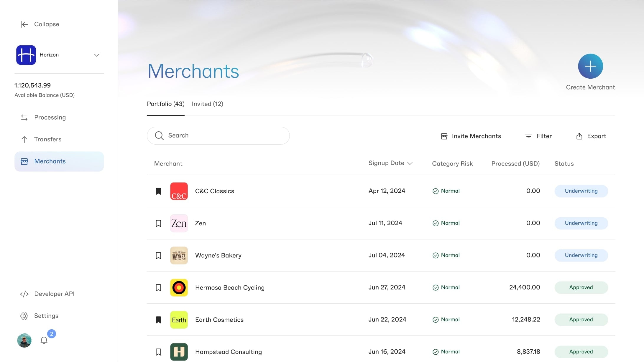Image resolution: width=644 pixels, height=362 pixels.
Task: Click the Wayne's Bakery logo
Action: (179, 255)
